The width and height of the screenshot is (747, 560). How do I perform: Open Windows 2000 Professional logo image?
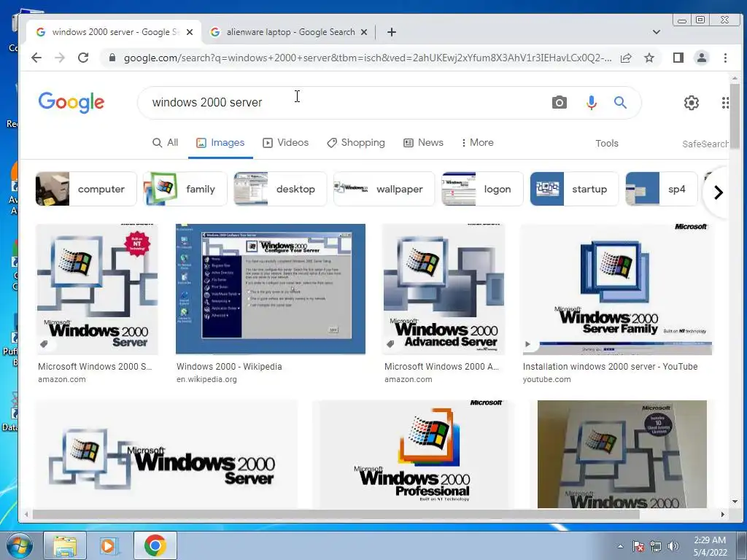[410, 454]
